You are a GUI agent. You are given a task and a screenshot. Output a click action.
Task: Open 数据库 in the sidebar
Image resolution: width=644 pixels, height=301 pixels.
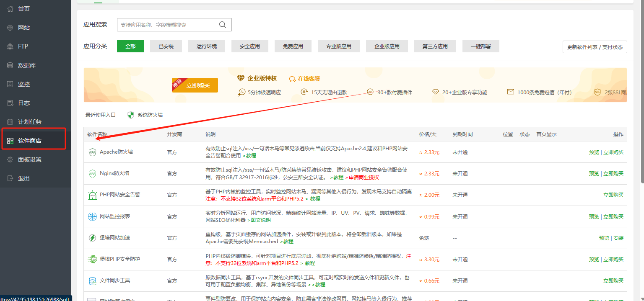point(35,65)
